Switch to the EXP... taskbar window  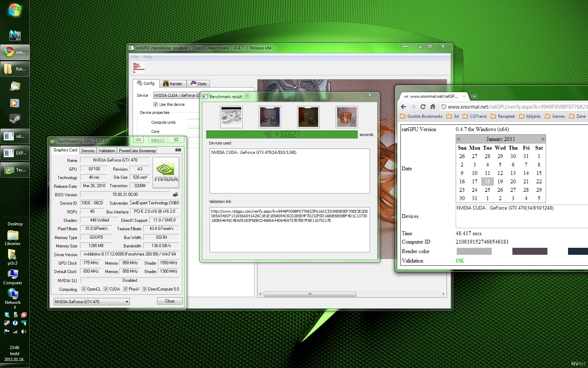[15, 153]
